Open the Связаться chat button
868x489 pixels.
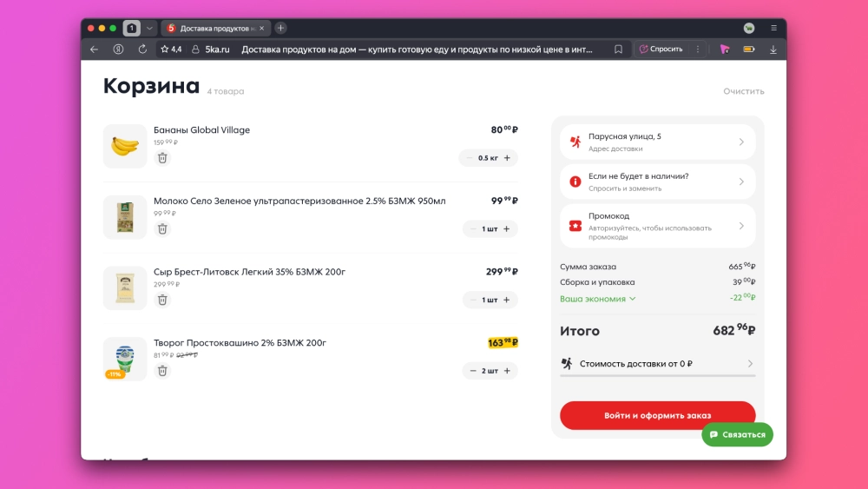pyautogui.click(x=737, y=434)
